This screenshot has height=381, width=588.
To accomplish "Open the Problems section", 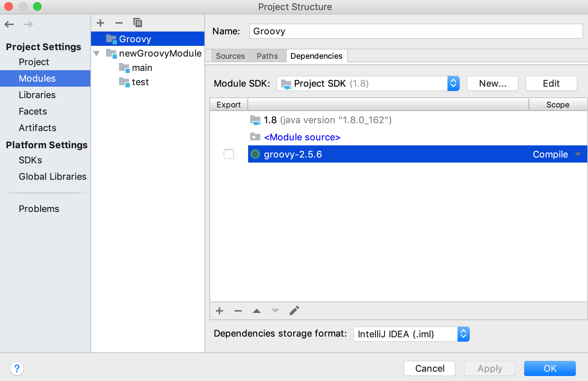I will 39,209.
